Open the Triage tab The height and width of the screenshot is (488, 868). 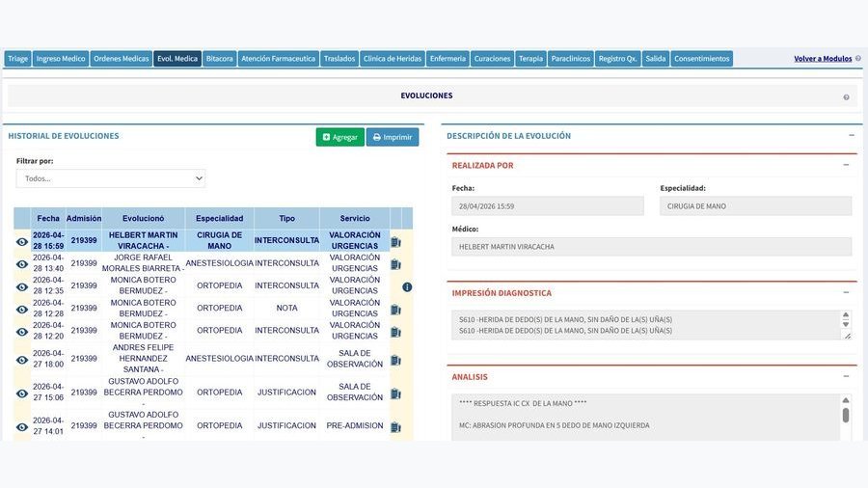coord(17,59)
